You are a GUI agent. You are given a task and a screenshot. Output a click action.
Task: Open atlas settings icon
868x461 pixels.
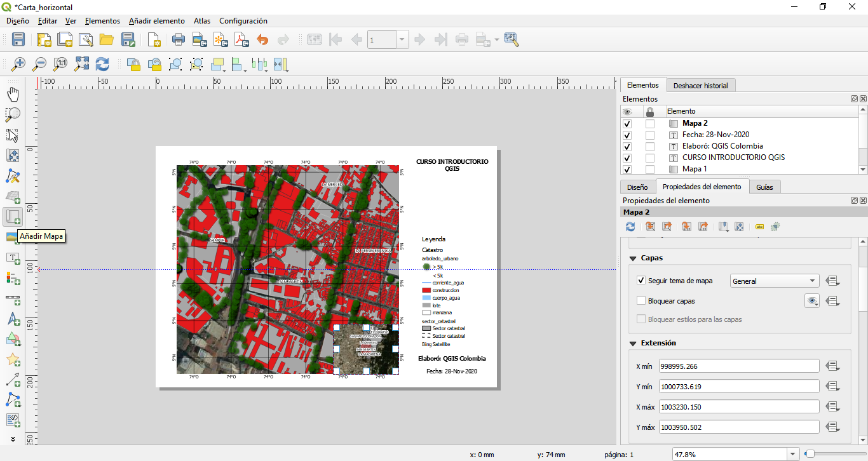click(x=512, y=39)
